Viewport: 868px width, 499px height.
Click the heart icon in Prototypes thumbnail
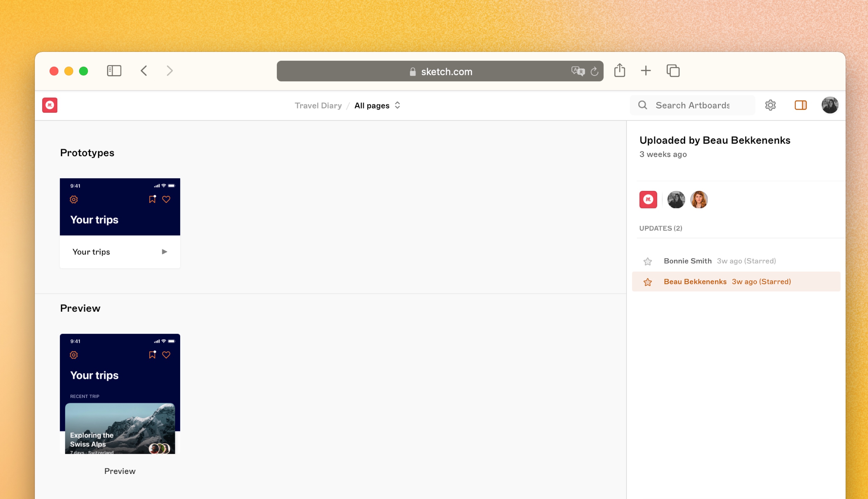pos(166,199)
